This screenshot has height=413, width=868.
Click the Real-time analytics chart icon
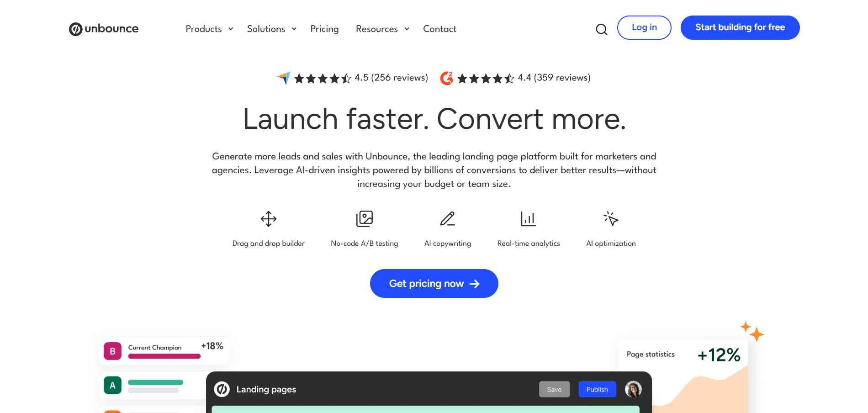click(529, 218)
